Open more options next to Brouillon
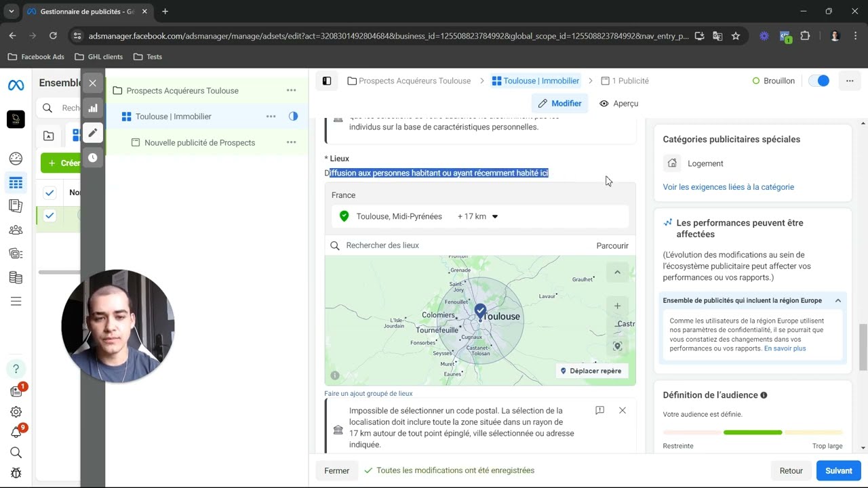868x488 pixels. [x=849, y=81]
